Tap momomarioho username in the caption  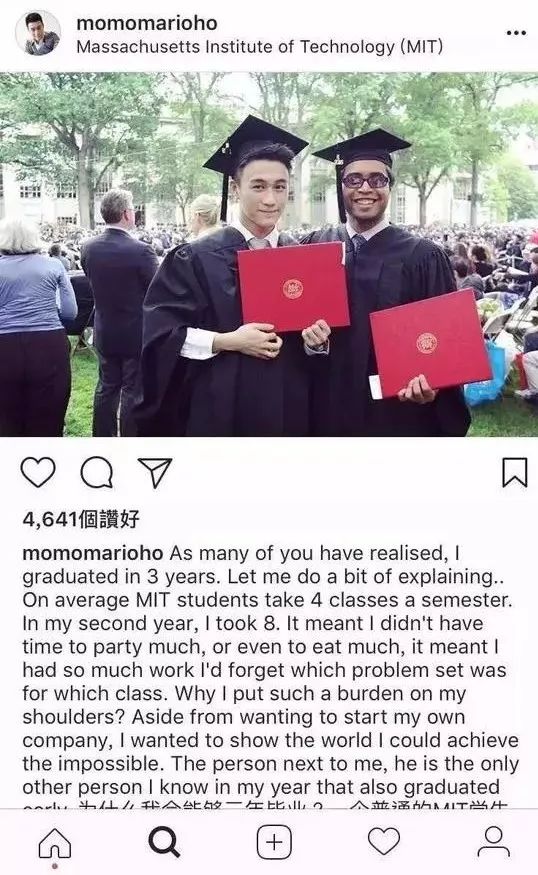pyautogui.click(x=93, y=553)
